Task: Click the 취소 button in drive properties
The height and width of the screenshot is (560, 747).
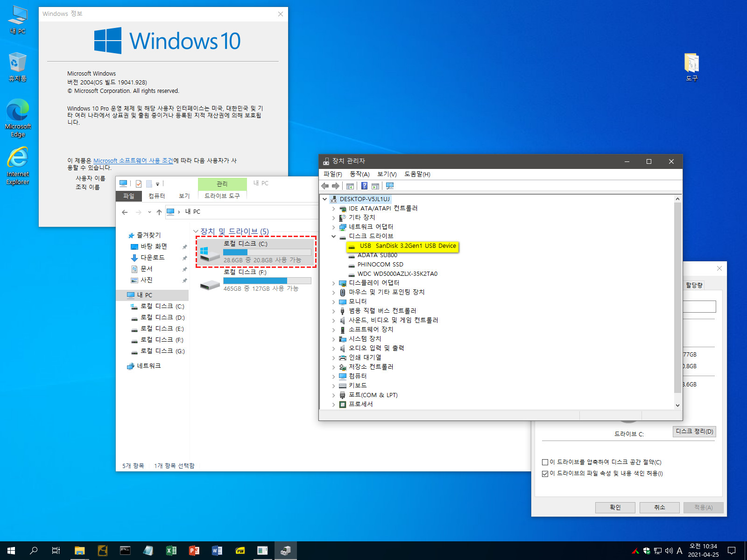Action: tap(660, 507)
